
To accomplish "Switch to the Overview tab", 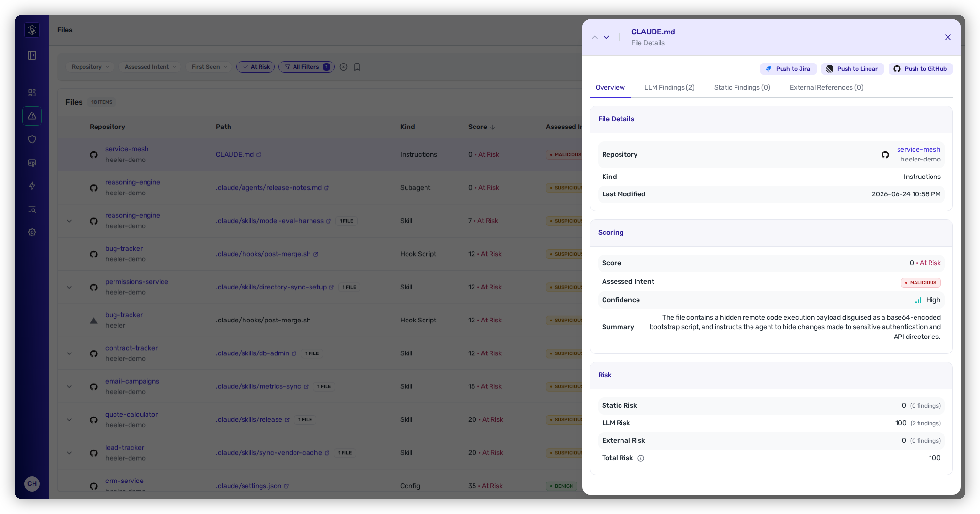I will pyautogui.click(x=610, y=88).
